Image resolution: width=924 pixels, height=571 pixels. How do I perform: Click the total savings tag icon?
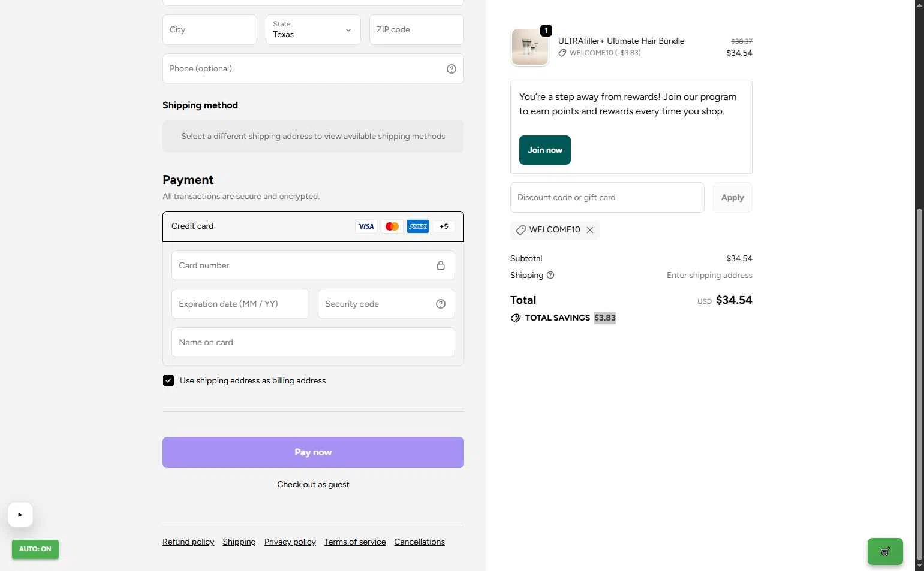[516, 318]
